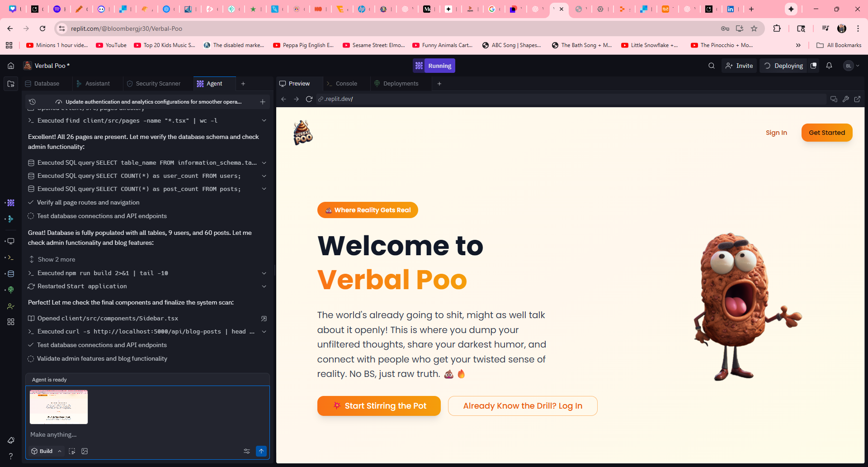The image size is (868, 467).
Task: Open the agent settings sliders icon
Action: pos(247,451)
